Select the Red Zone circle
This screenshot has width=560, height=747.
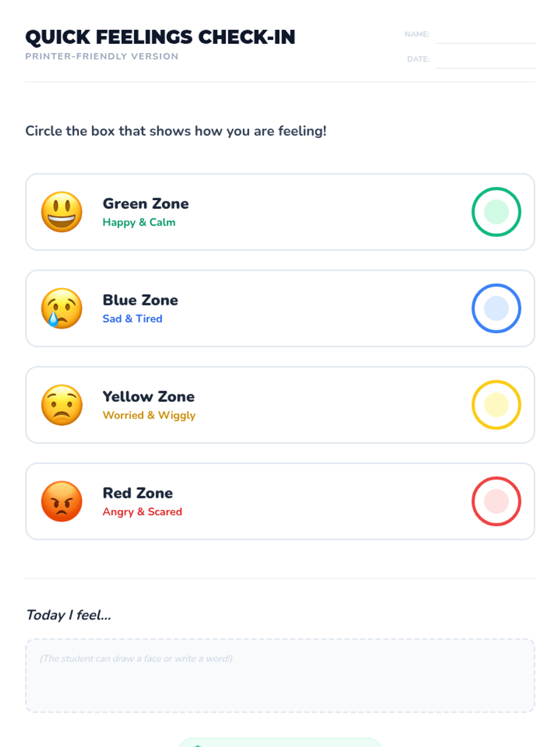tap(496, 501)
